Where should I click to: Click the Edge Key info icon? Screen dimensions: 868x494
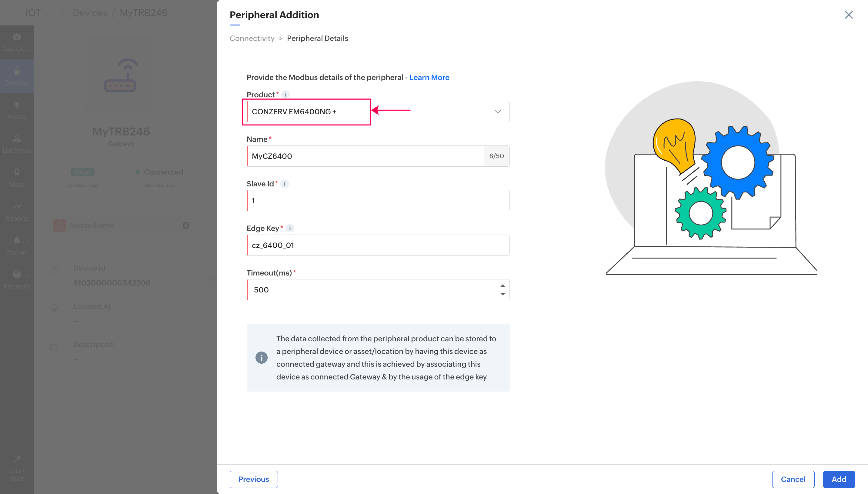click(290, 228)
